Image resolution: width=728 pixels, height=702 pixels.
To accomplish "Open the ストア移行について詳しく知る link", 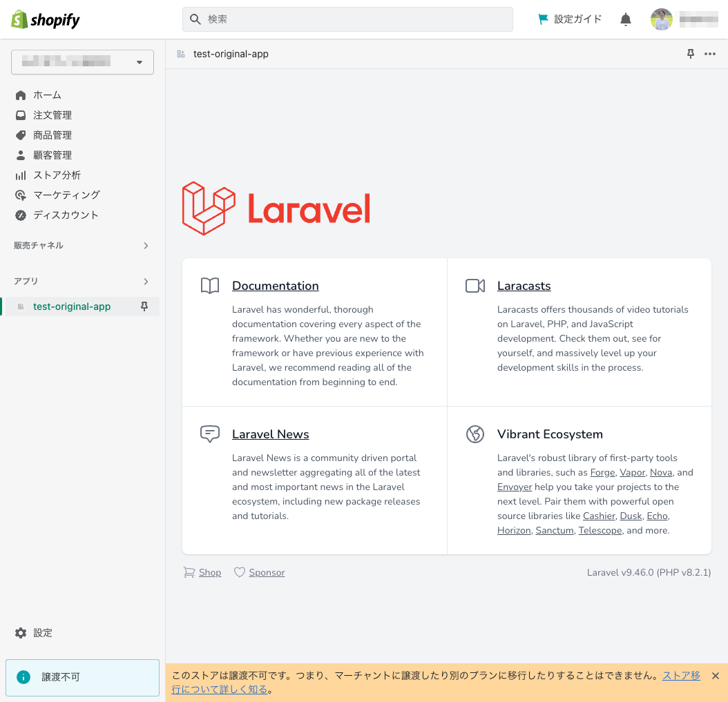I will pos(221,689).
